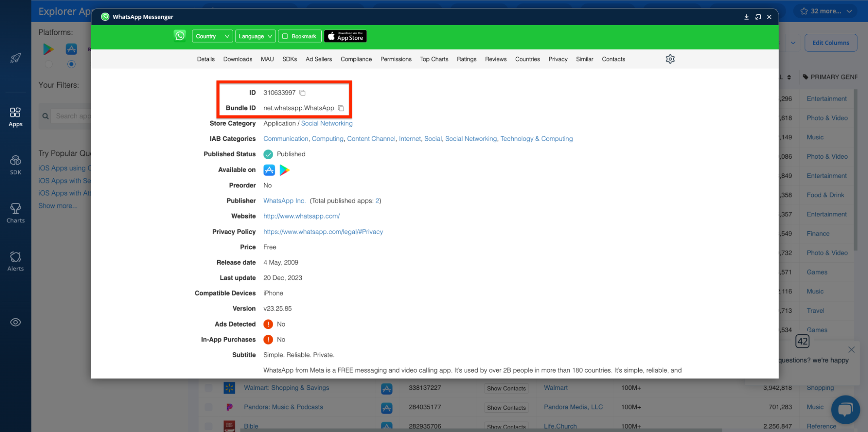Show the Similar tab
The width and height of the screenshot is (868, 432).
click(584, 59)
